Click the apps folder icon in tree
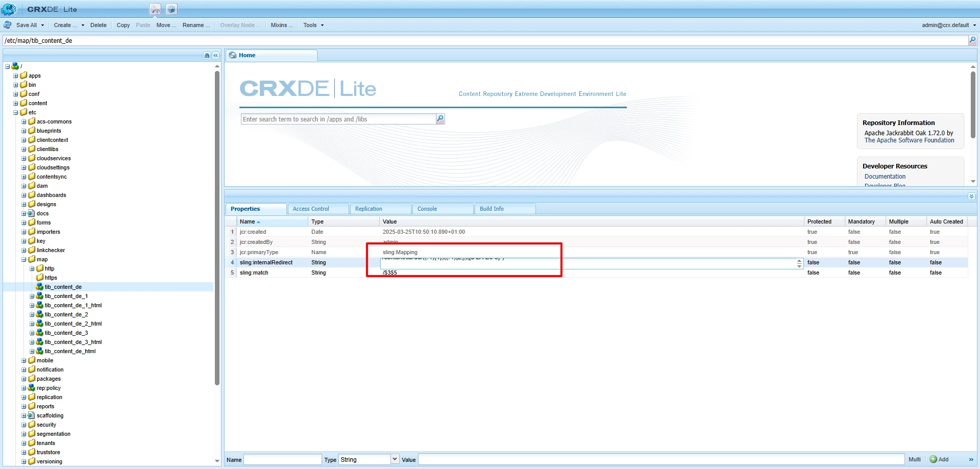Screen dimensions: 980x469 23,76
